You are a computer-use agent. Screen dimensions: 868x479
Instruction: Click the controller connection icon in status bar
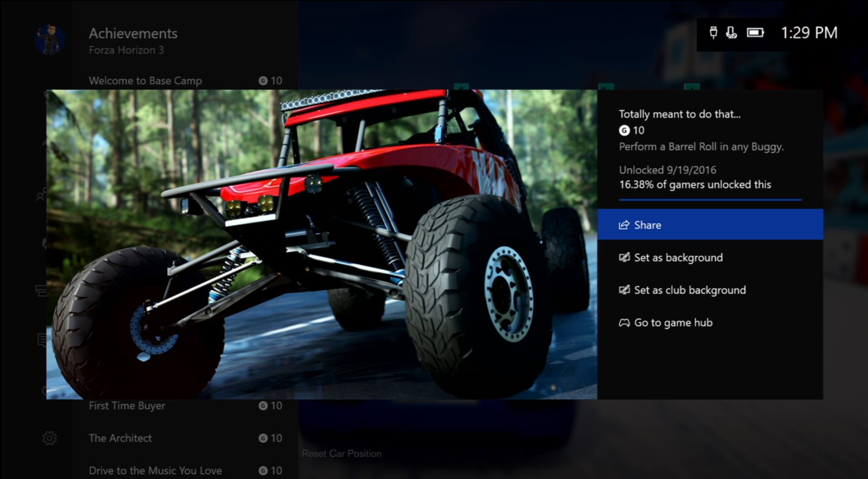click(713, 32)
